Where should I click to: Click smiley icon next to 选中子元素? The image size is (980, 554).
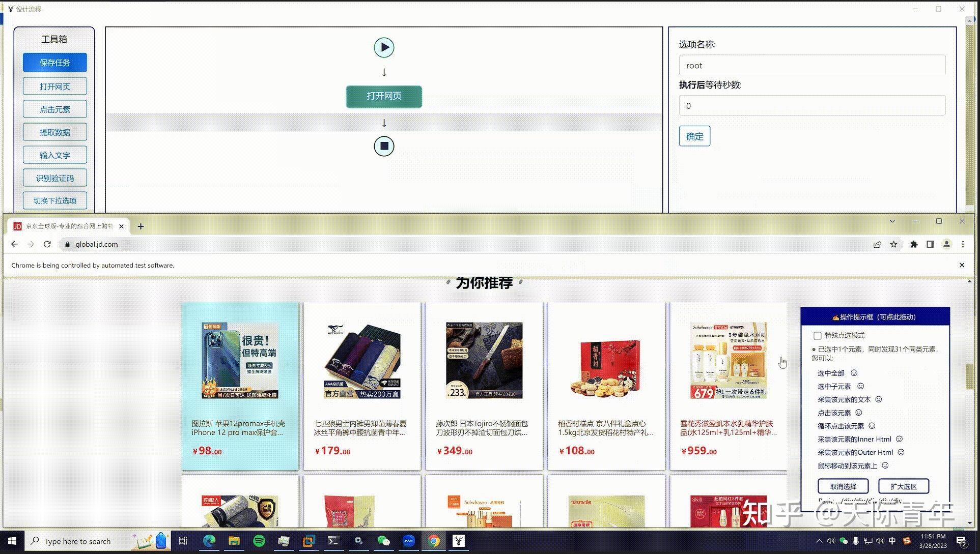[x=860, y=386]
